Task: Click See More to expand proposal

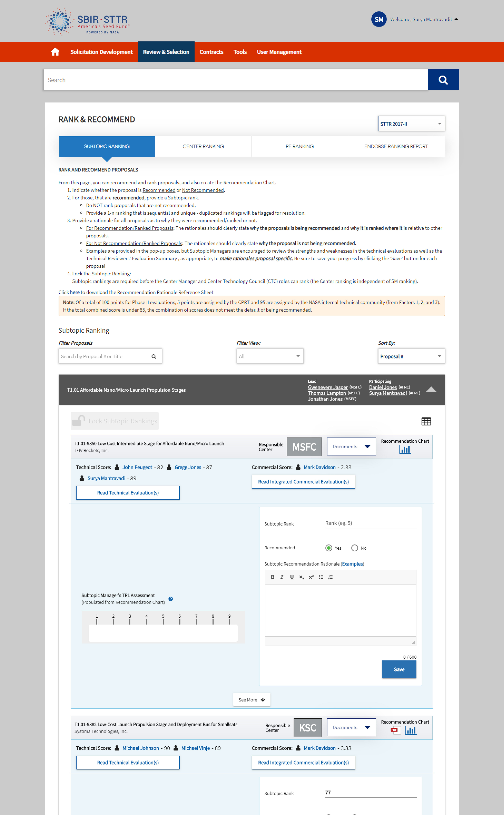Action: 252,700
